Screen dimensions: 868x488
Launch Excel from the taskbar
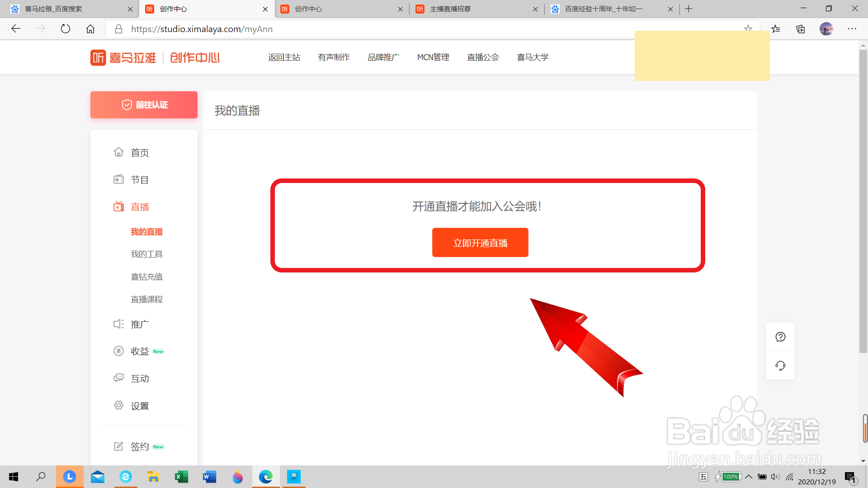point(182,477)
